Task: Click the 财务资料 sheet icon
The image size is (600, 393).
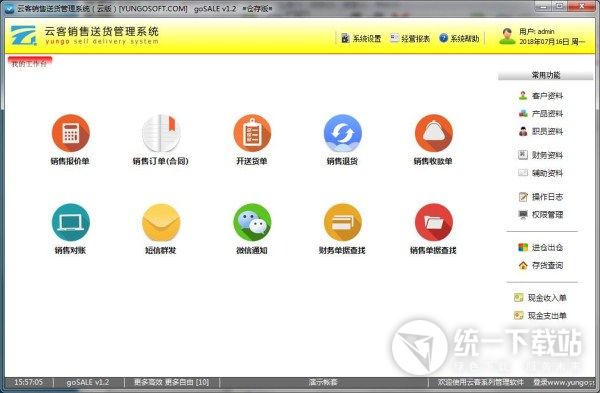Action: tap(523, 155)
